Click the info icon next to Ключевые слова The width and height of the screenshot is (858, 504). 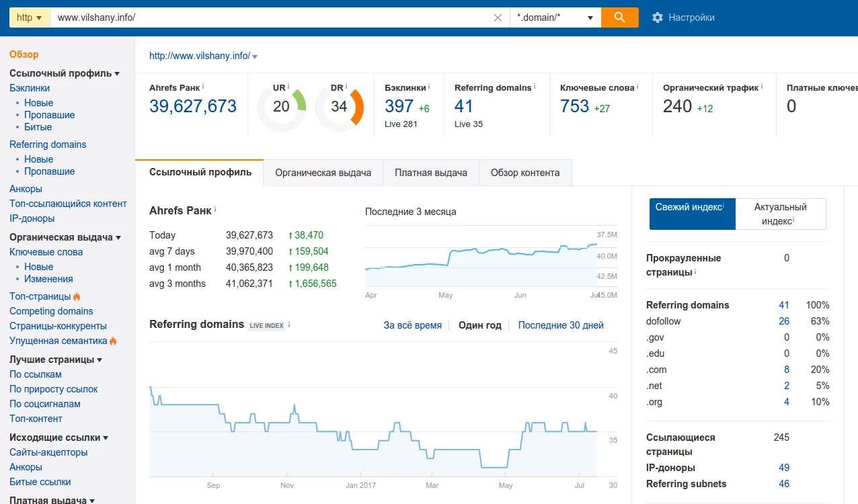click(x=637, y=87)
